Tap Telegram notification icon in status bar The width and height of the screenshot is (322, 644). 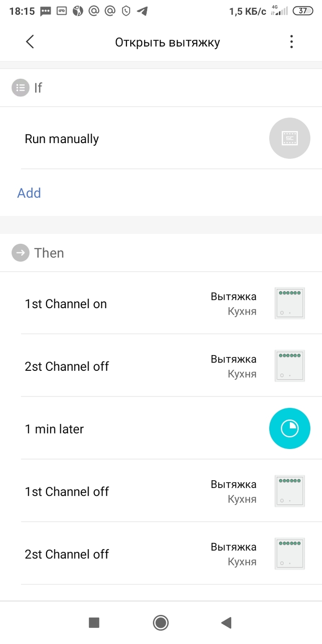coord(143,11)
